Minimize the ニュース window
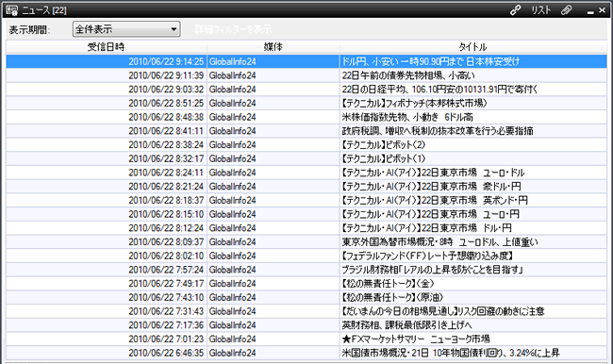The width and height of the screenshot is (613, 364). click(590, 11)
